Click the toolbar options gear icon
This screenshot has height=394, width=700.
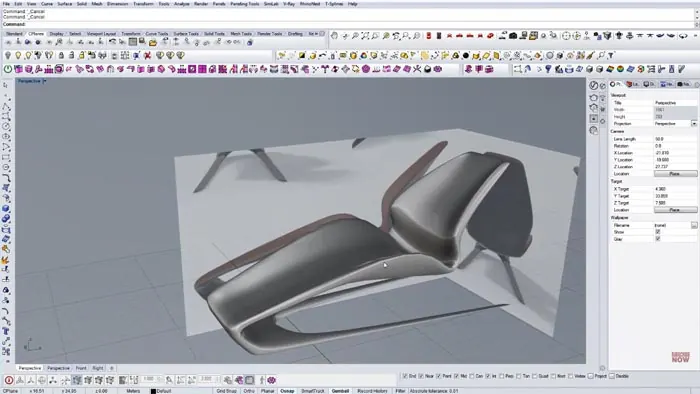click(322, 33)
